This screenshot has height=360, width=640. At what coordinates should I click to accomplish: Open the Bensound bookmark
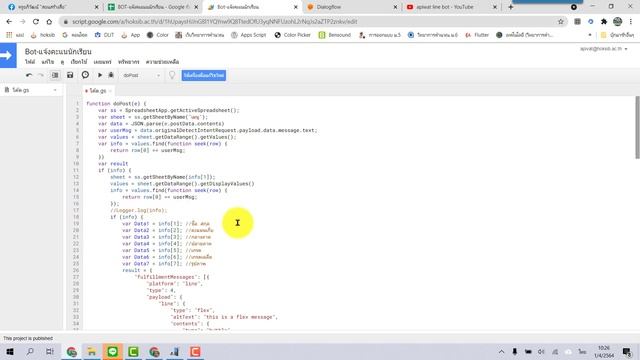coord(335,35)
